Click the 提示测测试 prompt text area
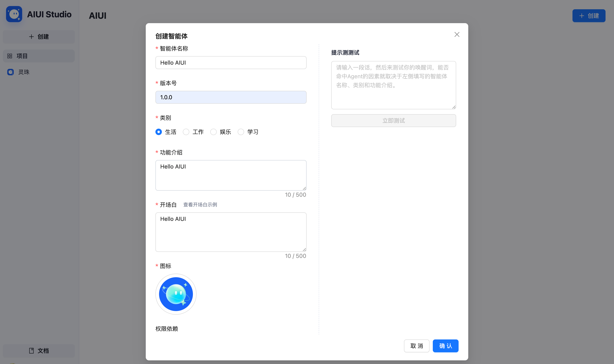Screen dimensions: 614x364 click(x=393, y=85)
